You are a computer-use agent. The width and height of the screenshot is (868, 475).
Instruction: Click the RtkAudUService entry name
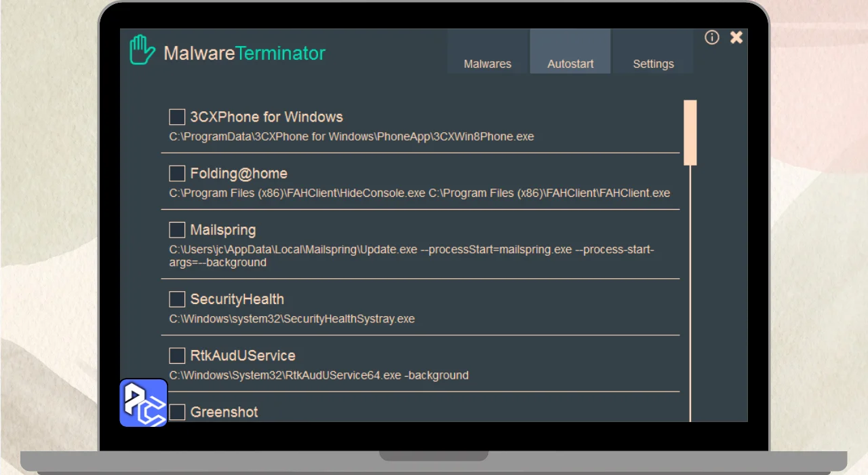tap(243, 356)
